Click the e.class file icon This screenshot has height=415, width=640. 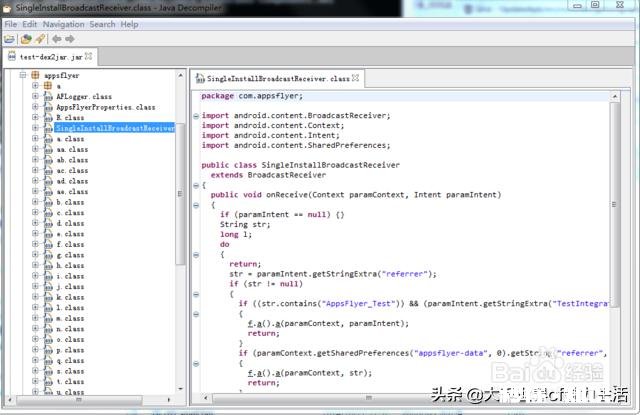(48, 234)
